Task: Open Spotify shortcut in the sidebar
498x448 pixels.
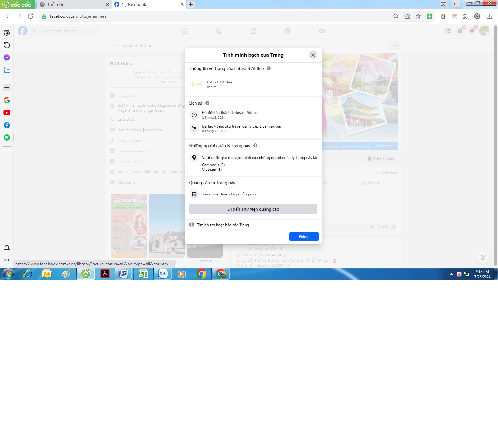Action: point(7,138)
